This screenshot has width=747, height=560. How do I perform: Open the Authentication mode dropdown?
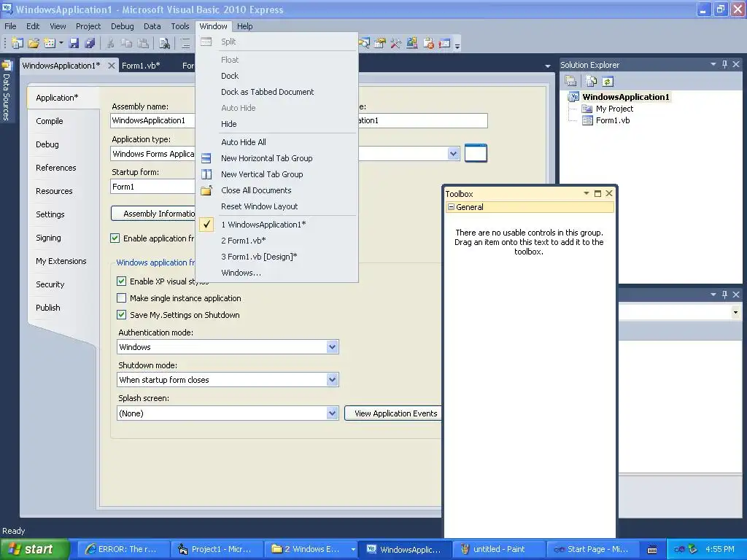coord(333,347)
